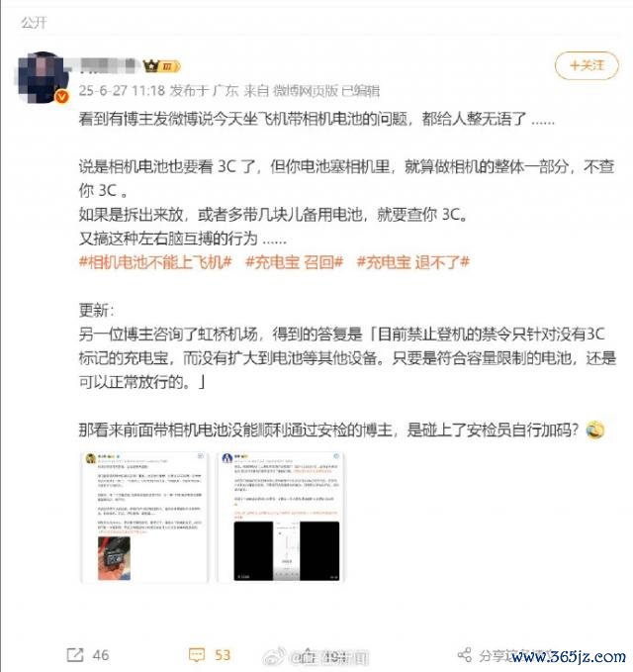Click the share icon at bottom right
This screenshot has height=672, width=633.
(x=465, y=655)
